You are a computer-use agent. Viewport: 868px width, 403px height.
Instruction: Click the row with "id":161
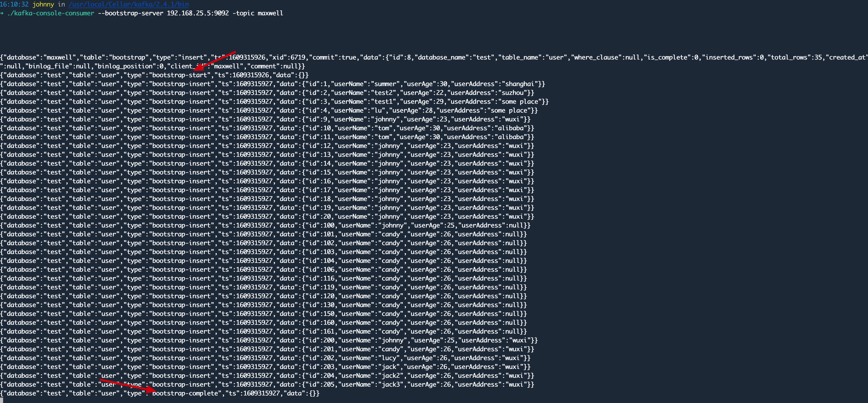pos(264,331)
